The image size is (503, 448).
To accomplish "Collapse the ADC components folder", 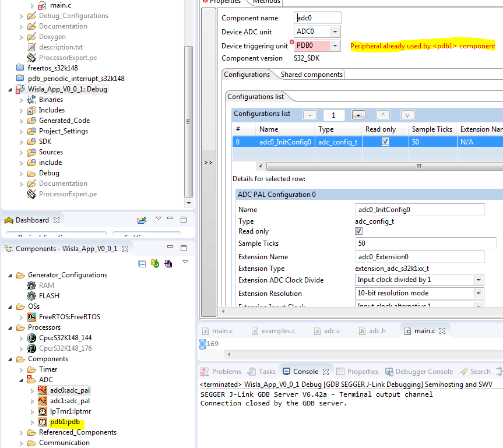I will [21, 380].
